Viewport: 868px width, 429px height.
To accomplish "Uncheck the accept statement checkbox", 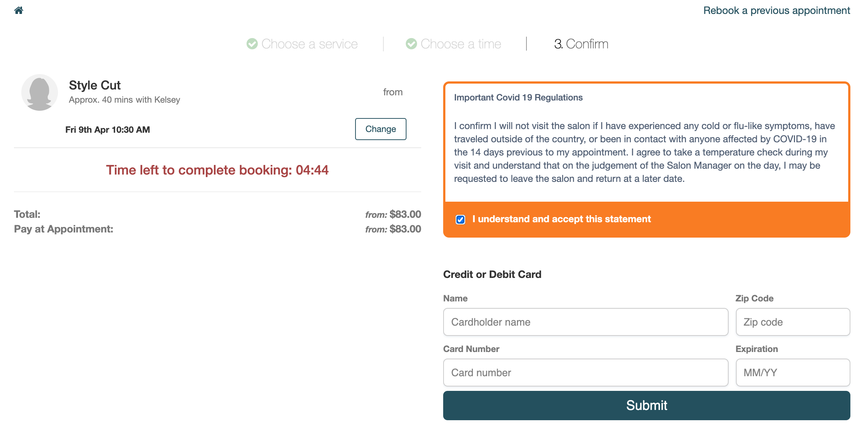I will coord(460,219).
